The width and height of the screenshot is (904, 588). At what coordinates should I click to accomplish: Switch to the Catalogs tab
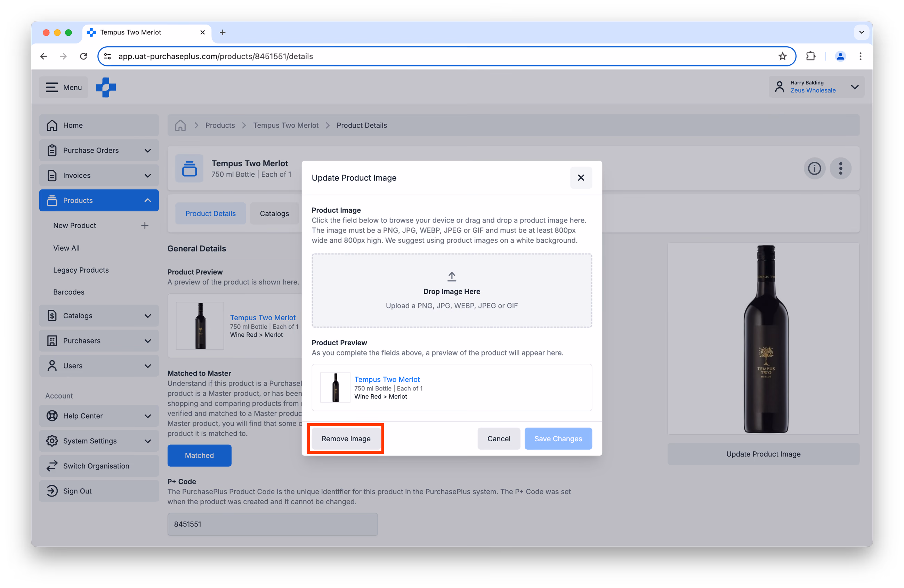click(x=274, y=214)
